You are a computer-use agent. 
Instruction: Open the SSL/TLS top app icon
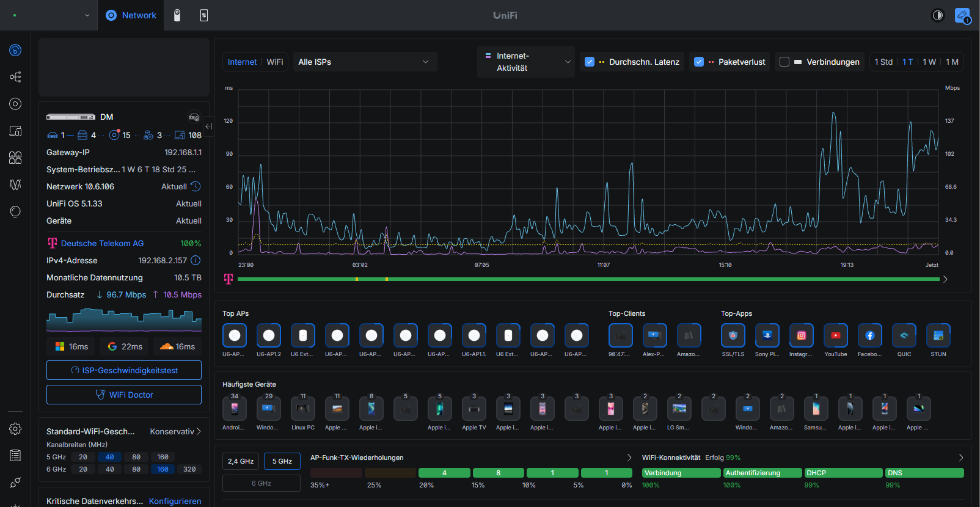tap(733, 335)
